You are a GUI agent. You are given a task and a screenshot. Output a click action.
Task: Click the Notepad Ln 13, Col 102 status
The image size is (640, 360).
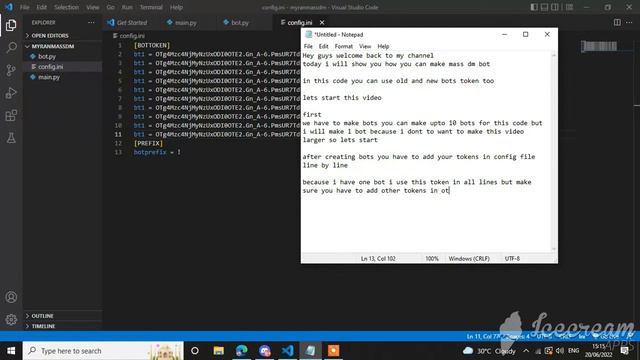point(378,258)
